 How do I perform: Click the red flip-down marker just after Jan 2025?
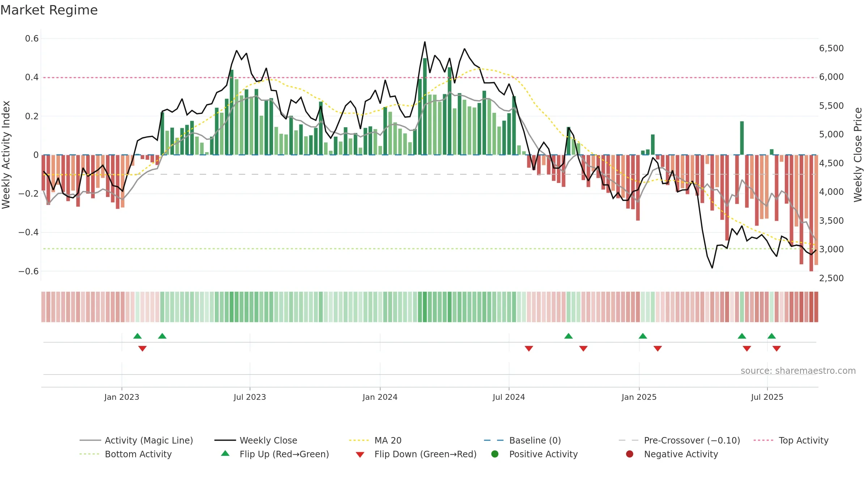click(x=658, y=348)
